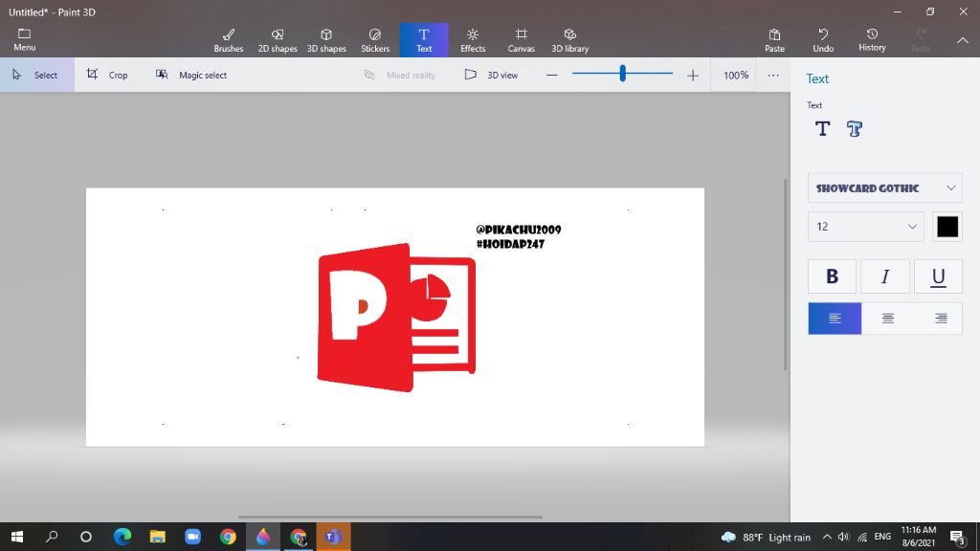Open the first Google Chrome taskbar icon

pos(228,537)
